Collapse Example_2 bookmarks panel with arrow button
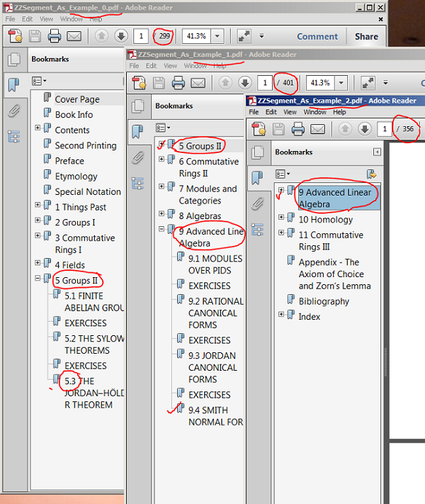This screenshot has width=425, height=504. pyautogui.click(x=377, y=152)
